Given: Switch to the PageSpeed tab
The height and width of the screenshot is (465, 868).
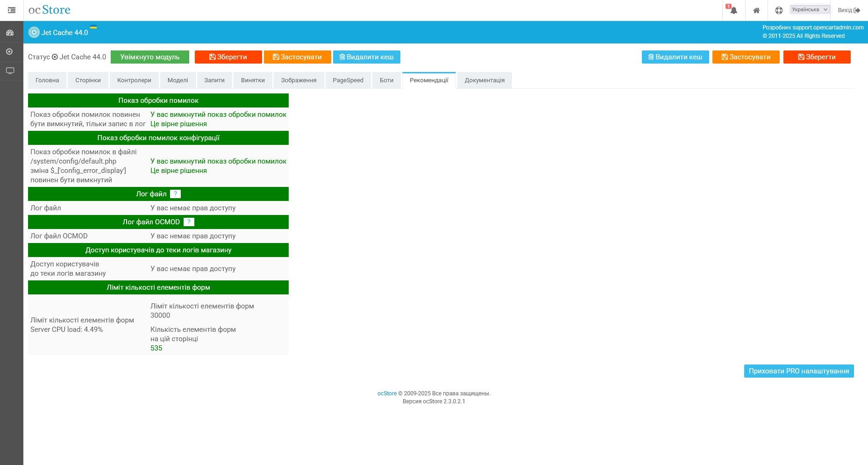Looking at the screenshot, I should pos(348,80).
